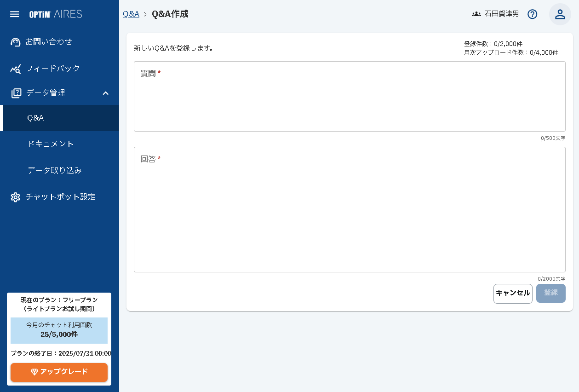Collapse the データ管理 section chevron
Image resolution: width=579 pixels, height=392 pixels.
click(x=105, y=93)
